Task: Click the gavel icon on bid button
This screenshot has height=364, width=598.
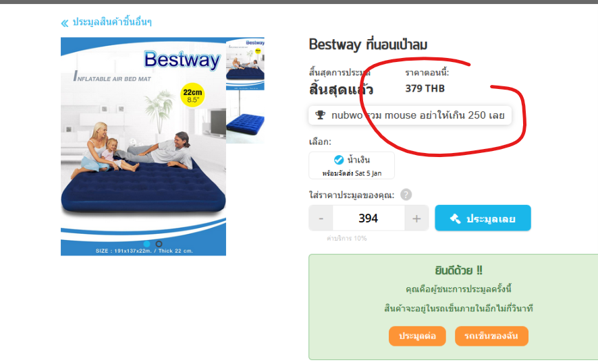Action: click(x=456, y=218)
